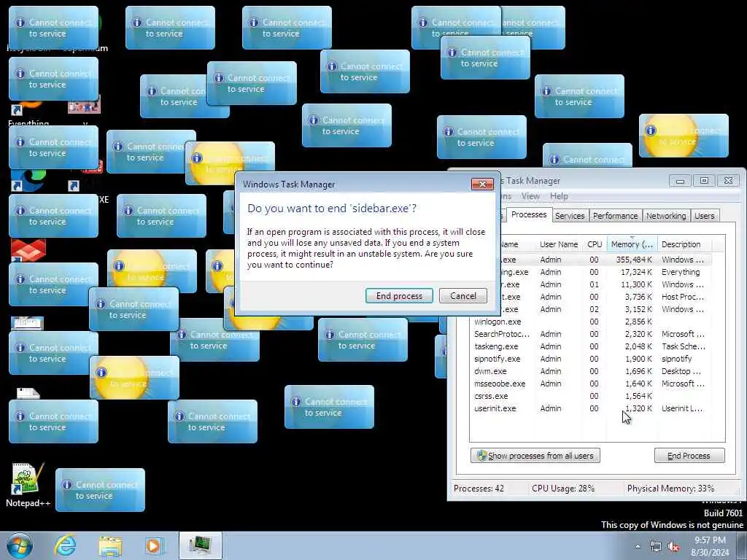Select the Task Manager taskbar button
The height and width of the screenshot is (560, 747).
201,545
